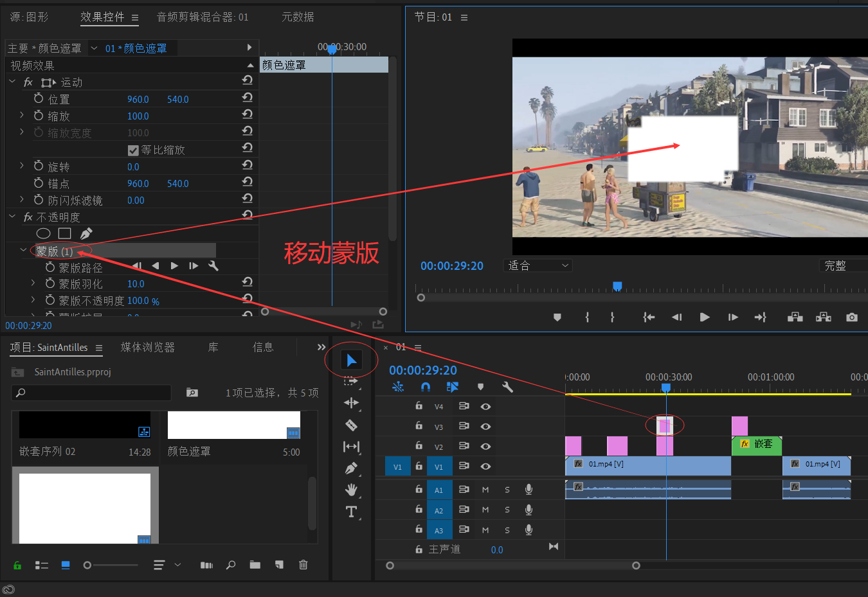Screen dimensions: 868x597
Task: Mute audio track A1
Action: [x=485, y=490]
